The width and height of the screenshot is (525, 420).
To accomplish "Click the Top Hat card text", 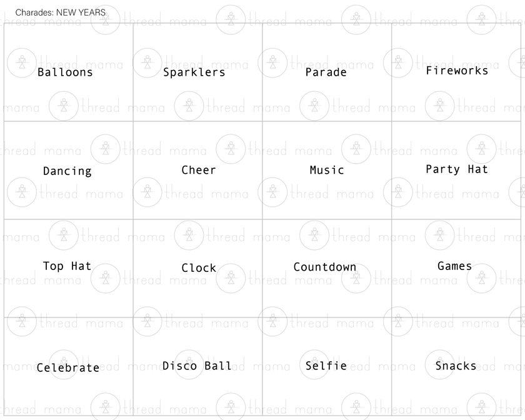I will [67, 266].
